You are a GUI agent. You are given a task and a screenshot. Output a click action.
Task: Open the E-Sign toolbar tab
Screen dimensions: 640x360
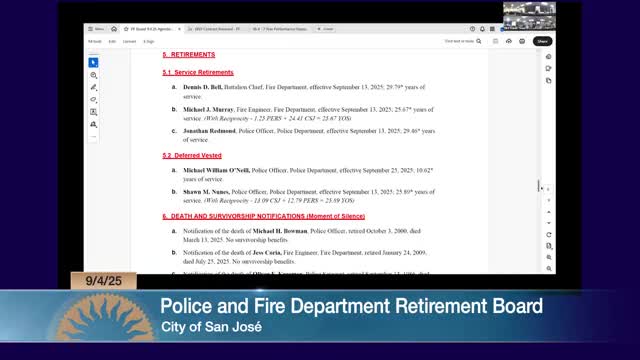[x=149, y=42]
